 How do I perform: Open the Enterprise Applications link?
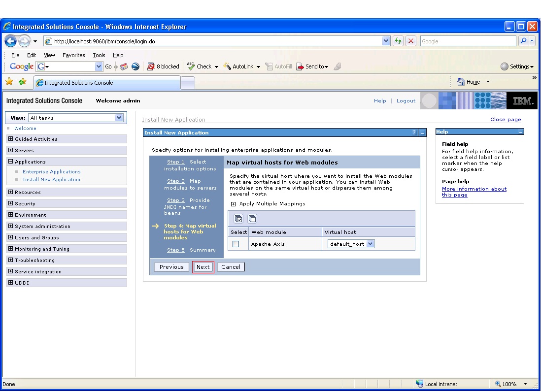[x=52, y=172]
